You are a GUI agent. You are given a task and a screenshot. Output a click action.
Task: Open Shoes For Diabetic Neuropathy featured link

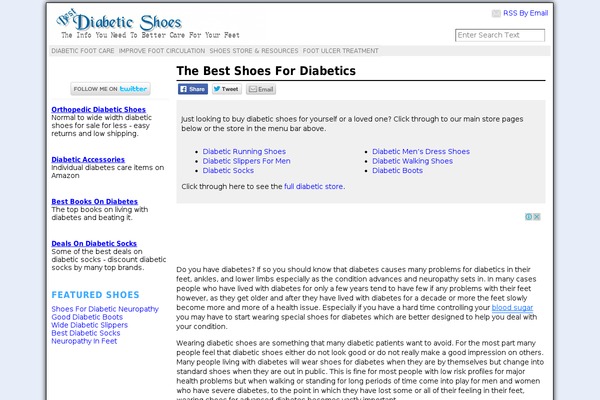tap(105, 309)
